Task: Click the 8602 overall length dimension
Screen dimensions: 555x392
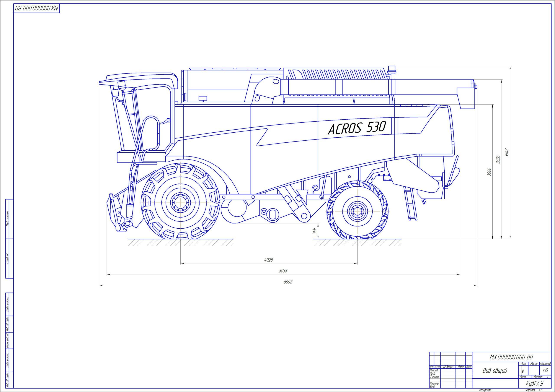Action: coord(288,282)
